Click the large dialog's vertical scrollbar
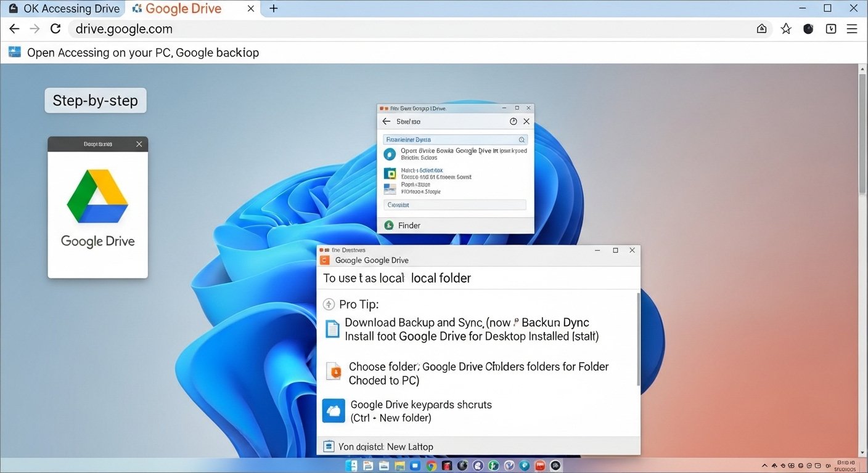This screenshot has height=473, width=868. 637,339
